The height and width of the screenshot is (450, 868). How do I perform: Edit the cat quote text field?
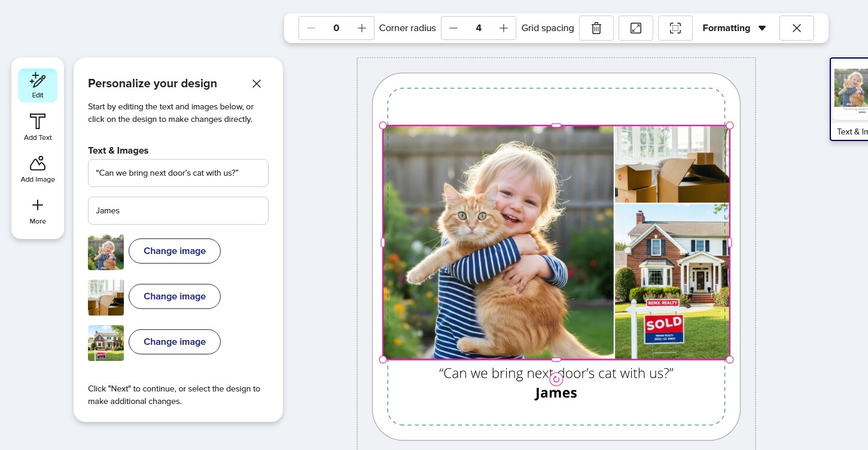tap(178, 173)
